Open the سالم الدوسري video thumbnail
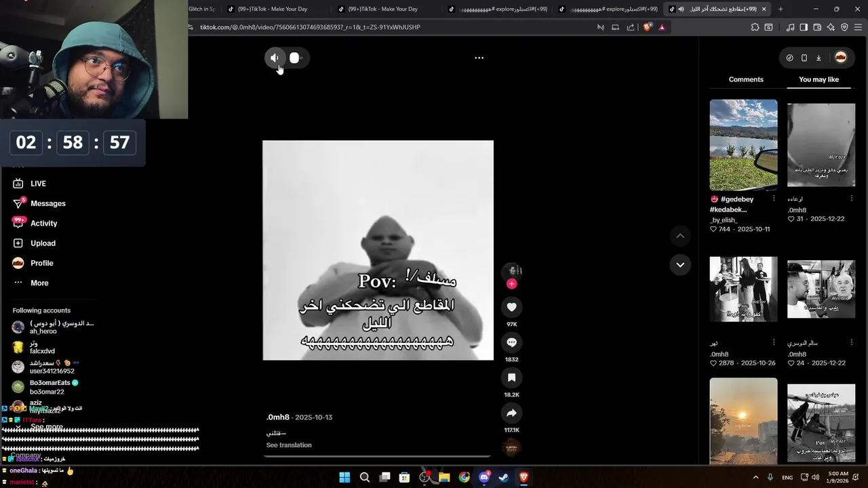Screen dimensions: 868x488 [821, 289]
